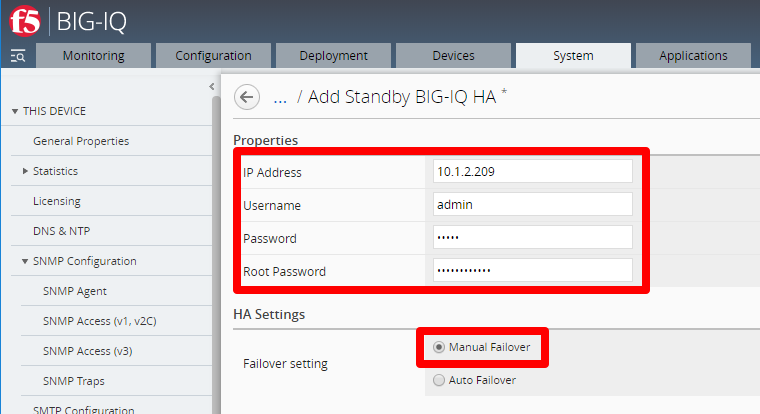Image resolution: width=760 pixels, height=414 pixels.
Task: Click the breadcrumb ellipsis link
Action: [x=280, y=98]
